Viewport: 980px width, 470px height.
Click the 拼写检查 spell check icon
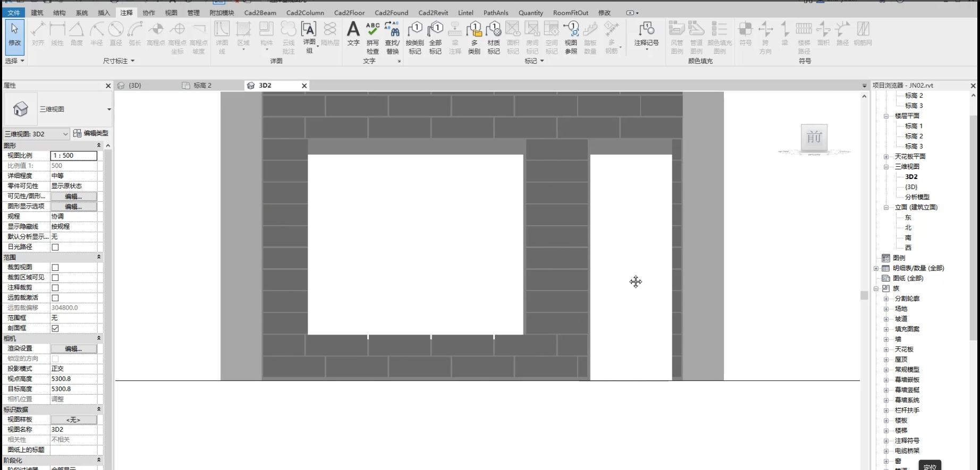[373, 37]
